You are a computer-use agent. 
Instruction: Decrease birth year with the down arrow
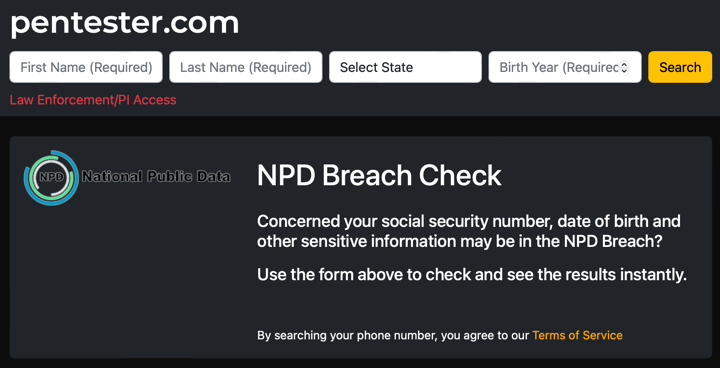click(624, 70)
